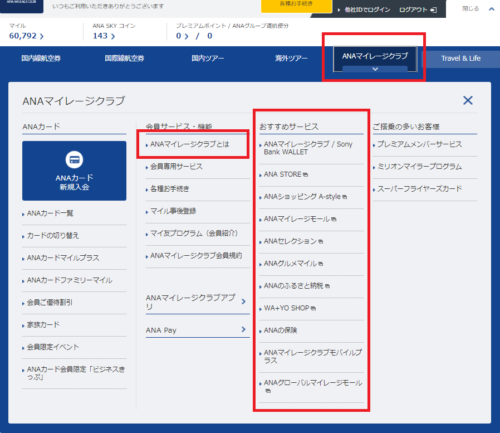View the 60,792 mile balance details
The height and width of the screenshot is (433, 500).
[x=26, y=36]
